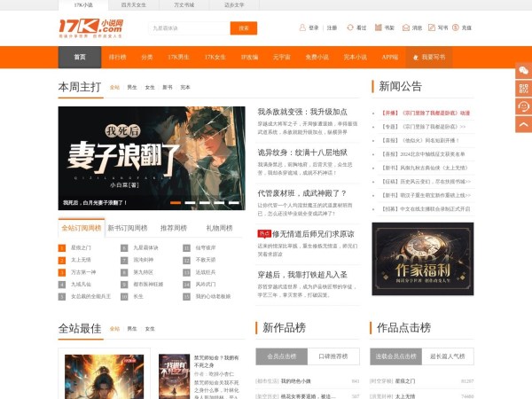Click the orange 搜索 button
The width and height of the screenshot is (532, 399).
pos(244,28)
